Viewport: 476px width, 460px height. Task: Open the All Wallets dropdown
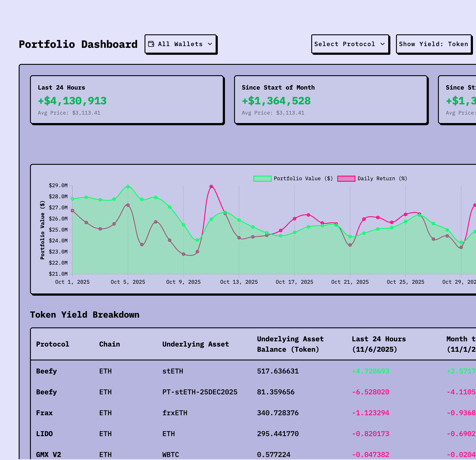181,44
